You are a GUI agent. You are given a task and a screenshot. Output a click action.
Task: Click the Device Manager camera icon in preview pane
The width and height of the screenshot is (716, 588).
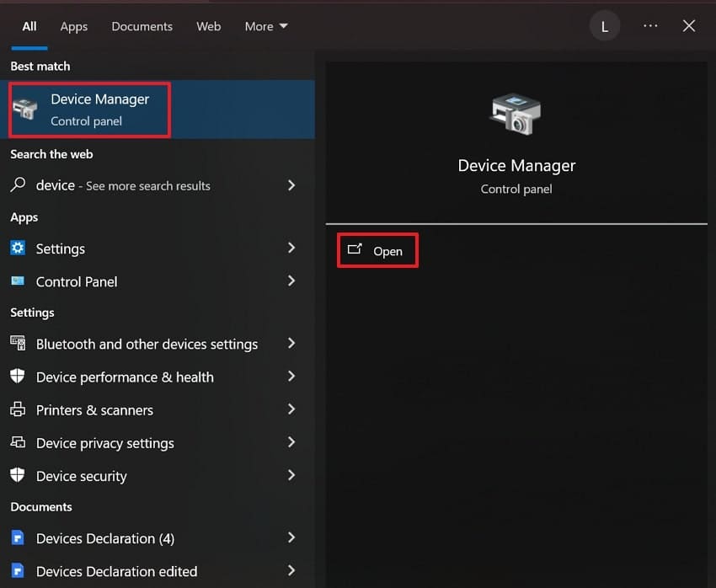pos(516,113)
